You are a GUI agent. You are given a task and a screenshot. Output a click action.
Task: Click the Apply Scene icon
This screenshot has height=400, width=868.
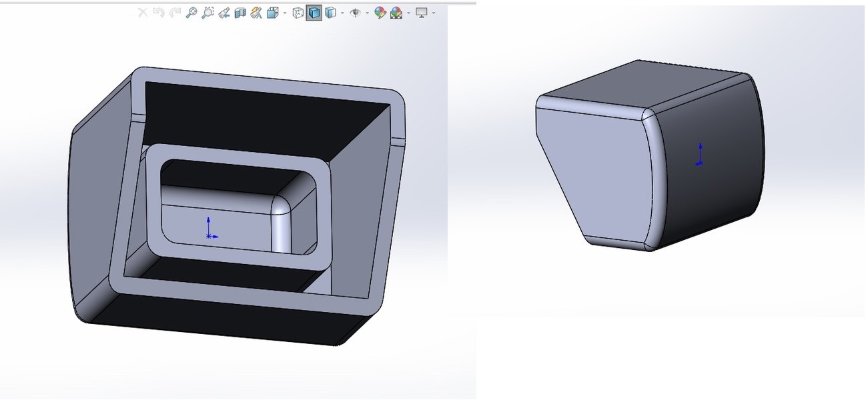pos(396,13)
